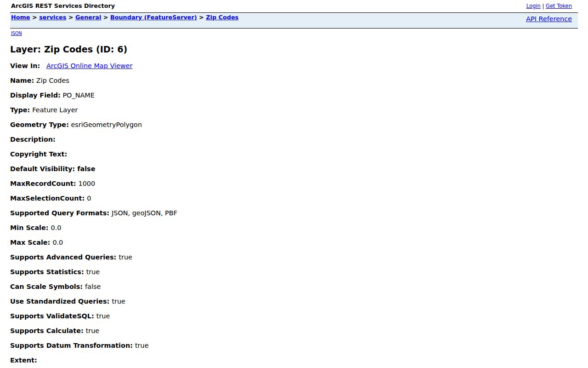
Task: Open the Login link
Action: (x=533, y=6)
